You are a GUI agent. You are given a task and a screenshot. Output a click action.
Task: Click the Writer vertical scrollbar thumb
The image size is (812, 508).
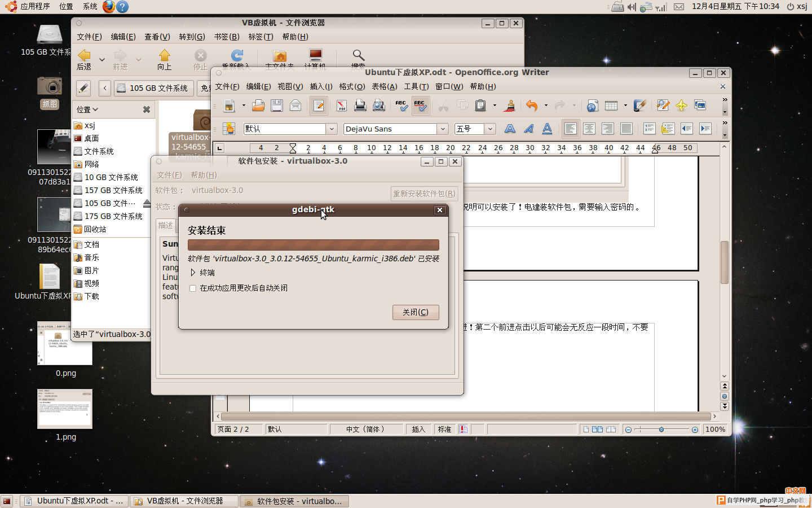click(725, 262)
